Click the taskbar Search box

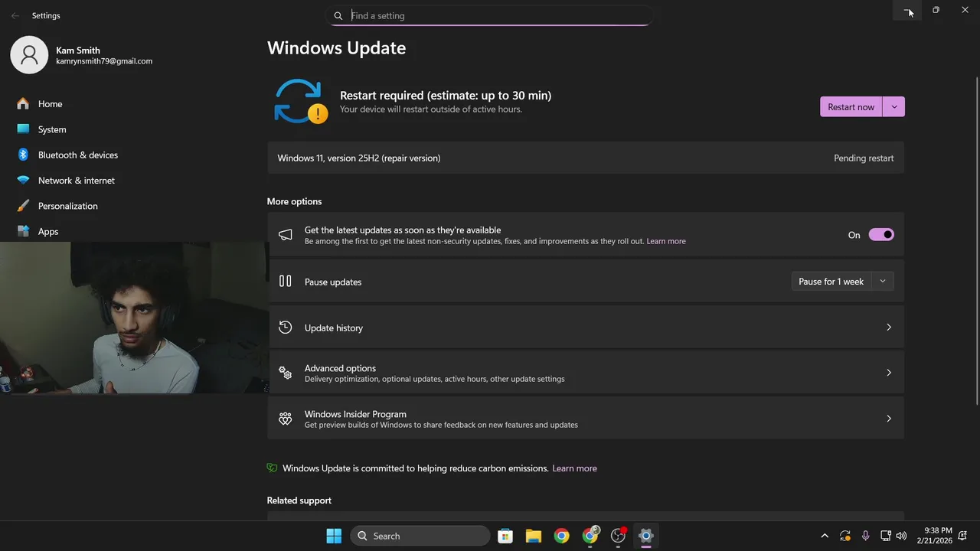[420, 536]
